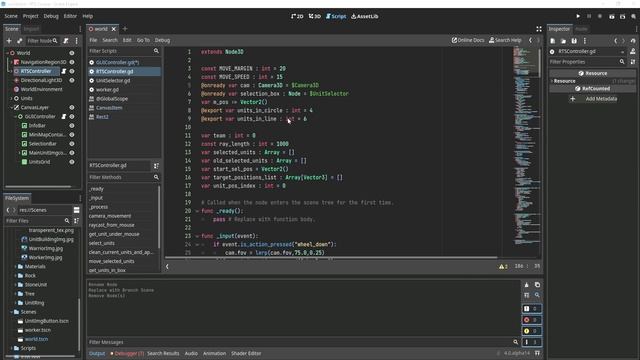The image size is (640, 360).
Task: Run the project with play button
Action: [x=578, y=16]
